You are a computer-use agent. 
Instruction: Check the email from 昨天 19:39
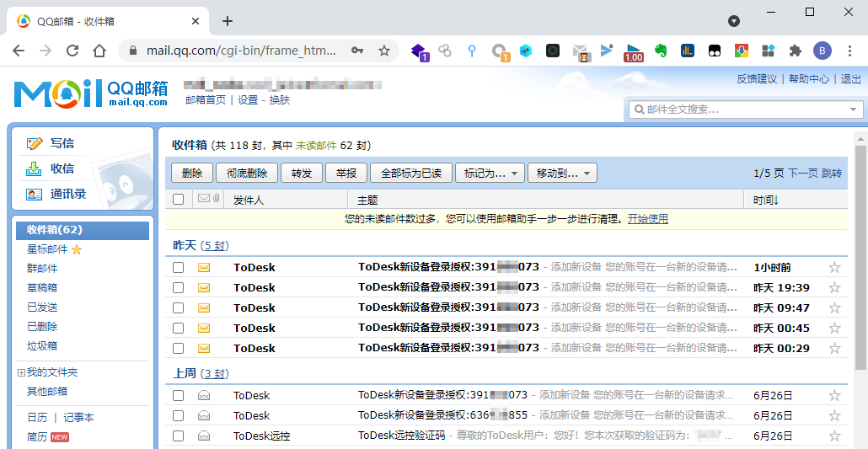pyautogui.click(x=179, y=287)
